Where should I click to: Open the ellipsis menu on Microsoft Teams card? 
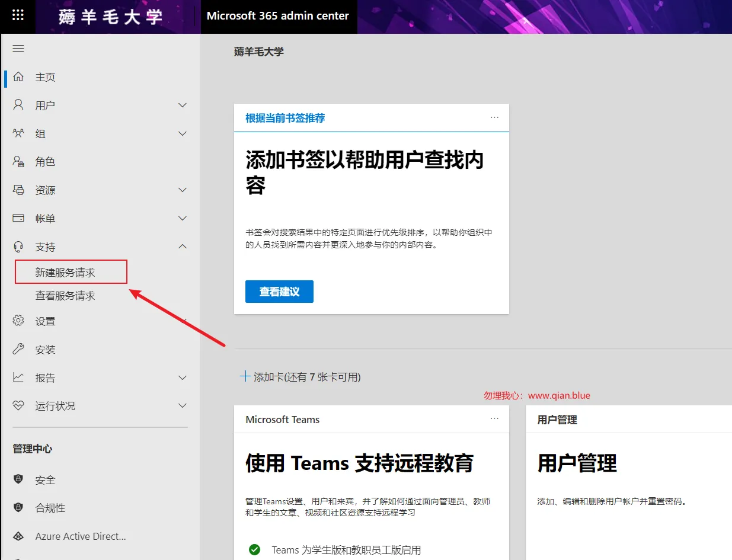coord(495,418)
